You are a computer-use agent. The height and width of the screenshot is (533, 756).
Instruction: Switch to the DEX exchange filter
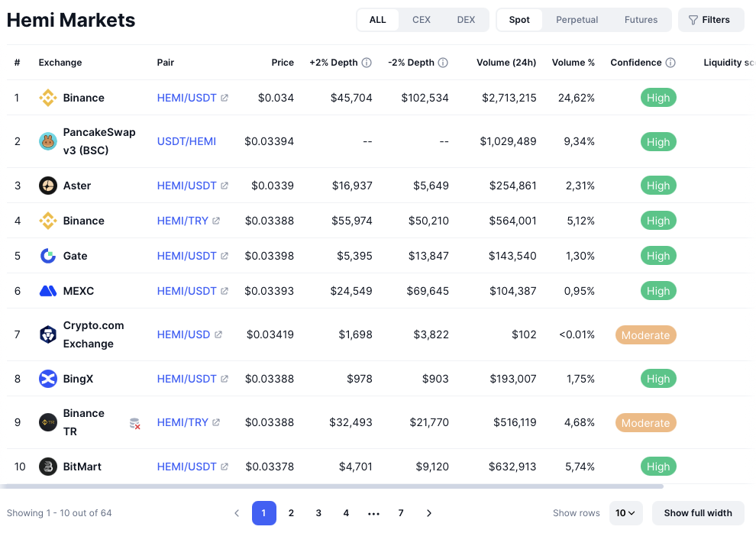pos(466,20)
